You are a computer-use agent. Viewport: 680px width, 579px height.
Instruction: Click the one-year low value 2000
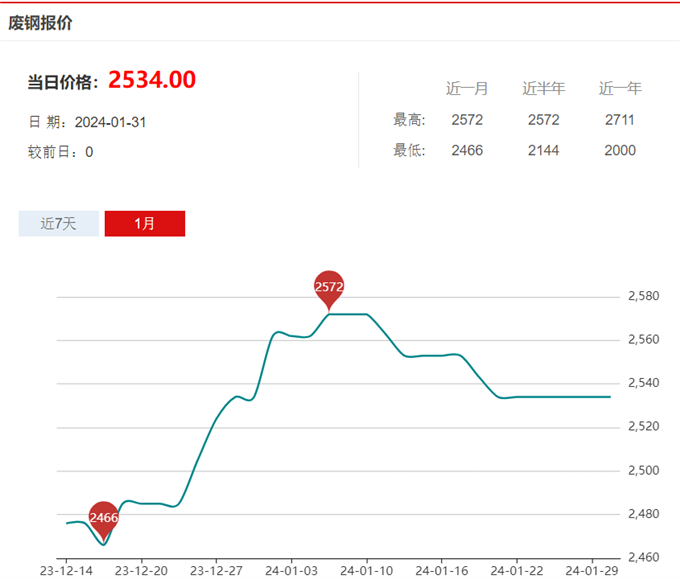tap(620, 150)
